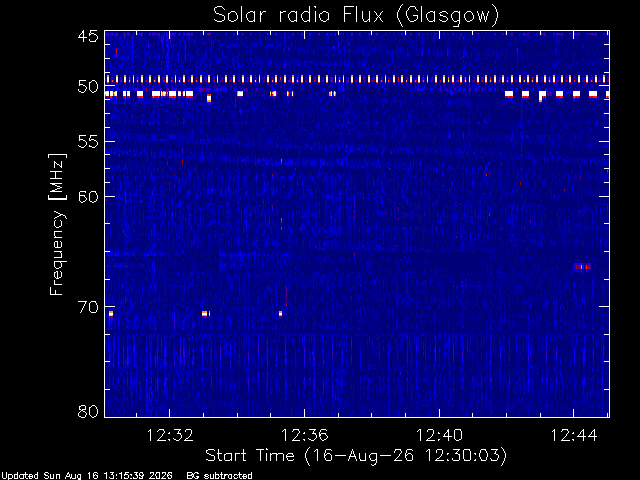640x480 pixels.
Task: Click the dotted interference line just below 50 MHz
Action: [357, 79]
